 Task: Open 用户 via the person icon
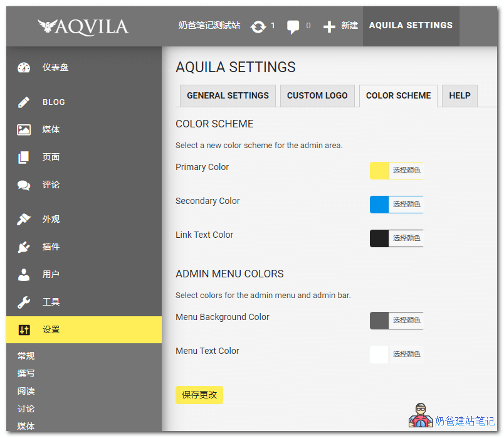(23, 274)
